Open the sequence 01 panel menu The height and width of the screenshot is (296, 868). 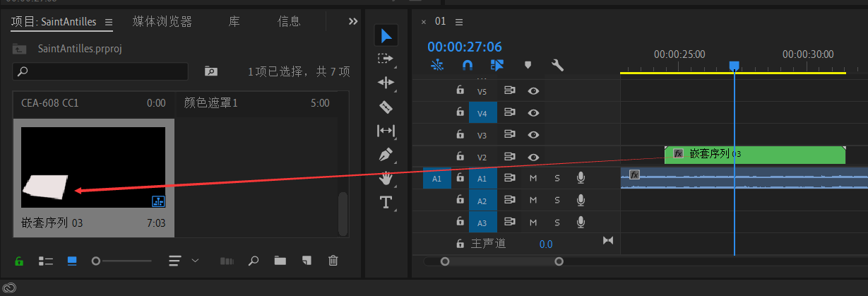459,22
